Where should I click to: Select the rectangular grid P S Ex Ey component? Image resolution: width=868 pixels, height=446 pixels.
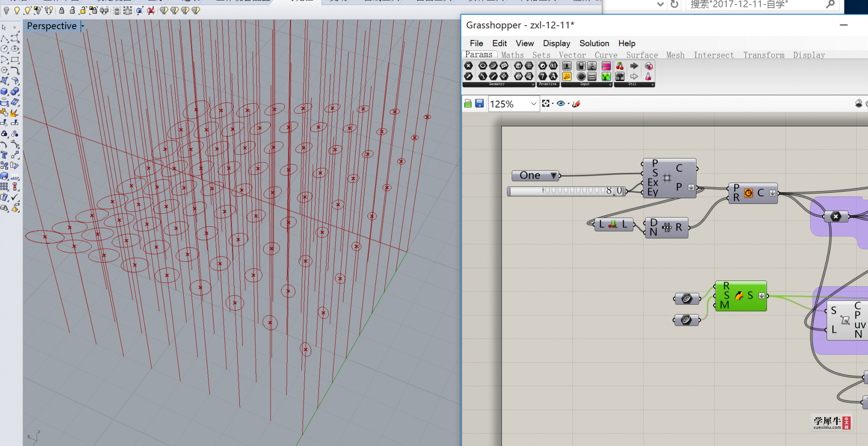[669, 178]
